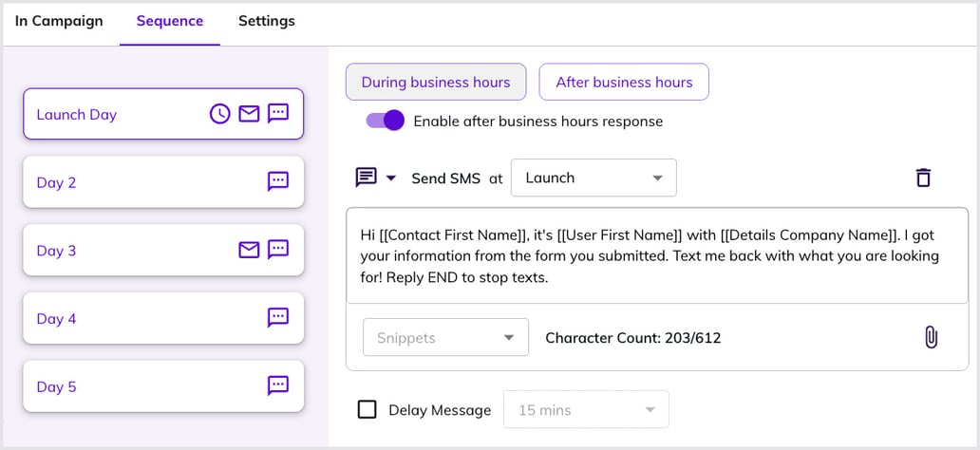Select the Day 5 sequence step

click(x=163, y=386)
